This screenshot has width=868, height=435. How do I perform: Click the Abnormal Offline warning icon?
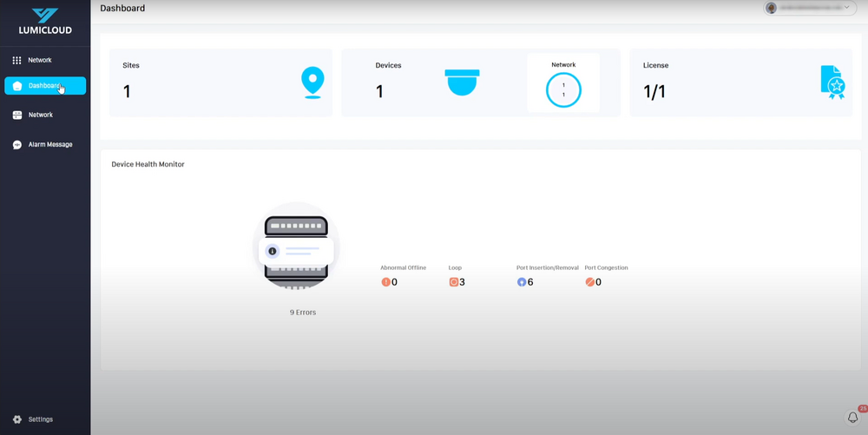point(385,282)
